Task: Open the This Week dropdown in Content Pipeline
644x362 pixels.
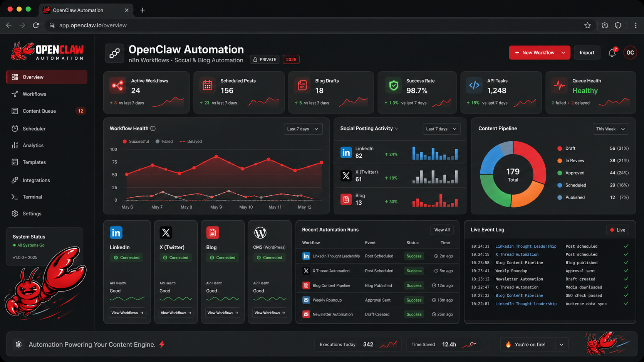Action: click(x=610, y=128)
